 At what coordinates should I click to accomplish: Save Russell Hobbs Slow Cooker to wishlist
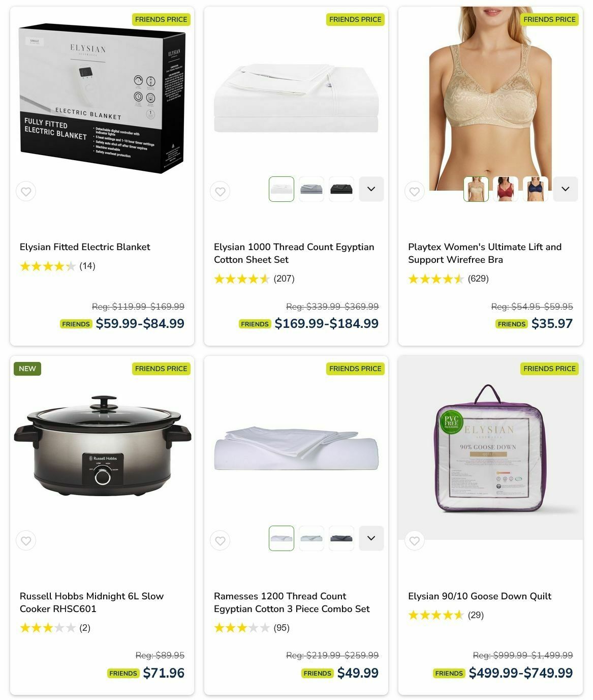click(x=26, y=541)
